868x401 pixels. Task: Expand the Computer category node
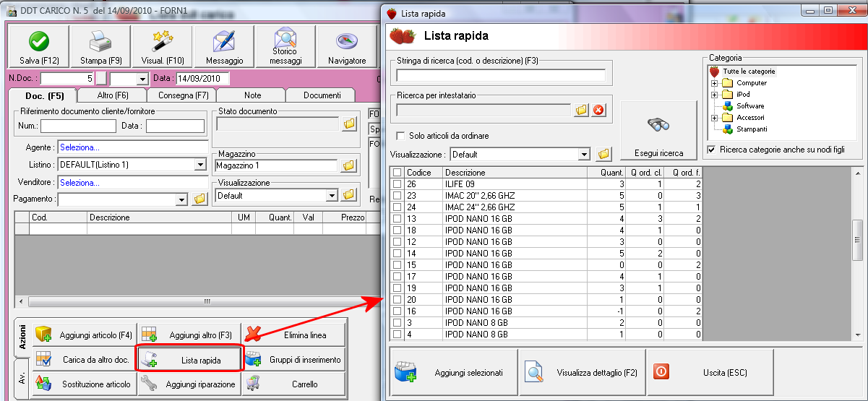click(714, 83)
